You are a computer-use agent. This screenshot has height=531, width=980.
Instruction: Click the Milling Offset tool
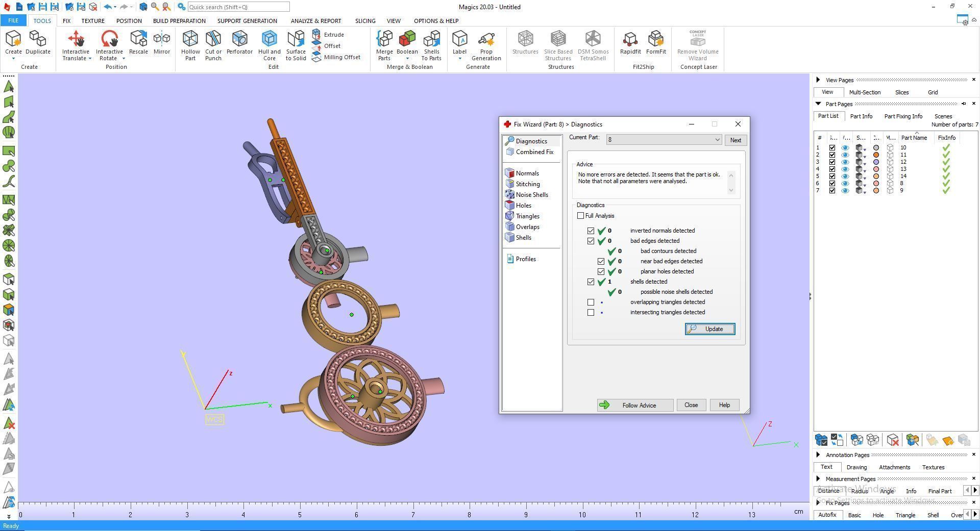(x=336, y=57)
